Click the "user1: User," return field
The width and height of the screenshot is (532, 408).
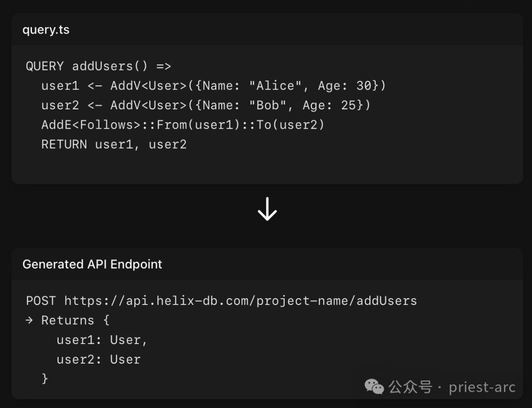[102, 340]
